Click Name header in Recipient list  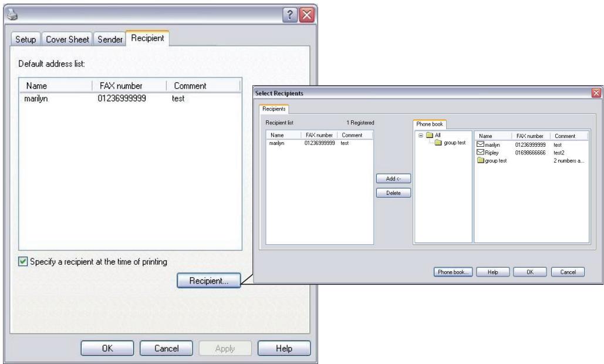coord(284,135)
